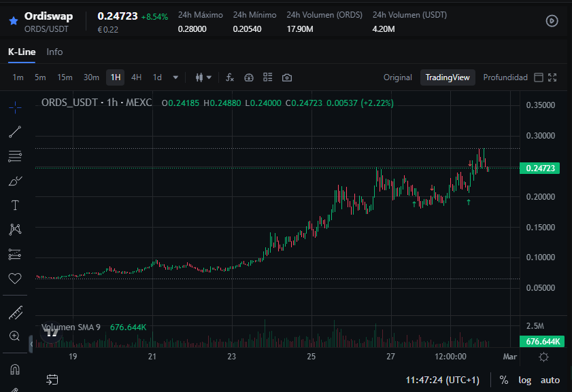The height and width of the screenshot is (392, 572).
Task: Expand the more timeframes dropdown arrow
Action: pos(175,77)
